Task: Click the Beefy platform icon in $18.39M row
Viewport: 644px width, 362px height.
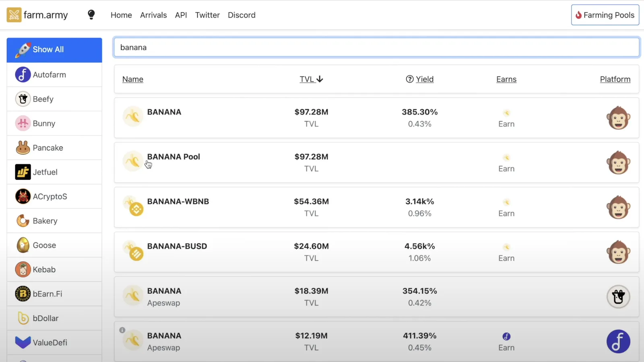Action: coord(618,297)
